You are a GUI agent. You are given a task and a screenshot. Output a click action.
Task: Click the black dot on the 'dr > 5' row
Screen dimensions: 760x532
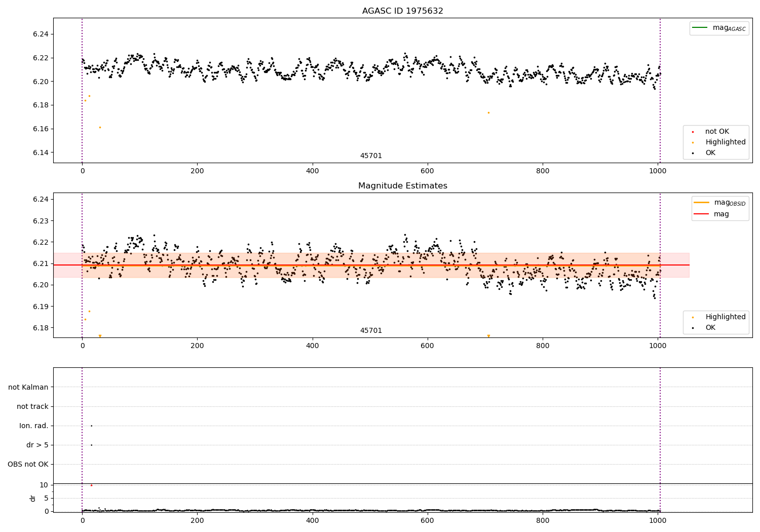click(x=91, y=445)
